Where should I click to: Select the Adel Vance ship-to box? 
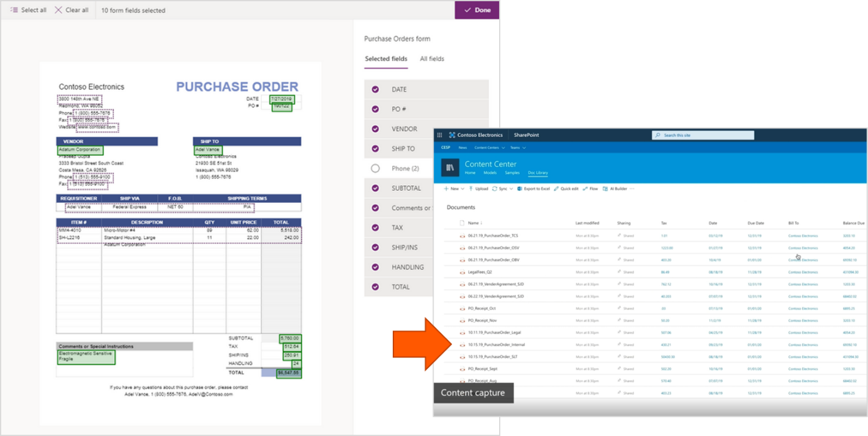tap(207, 150)
